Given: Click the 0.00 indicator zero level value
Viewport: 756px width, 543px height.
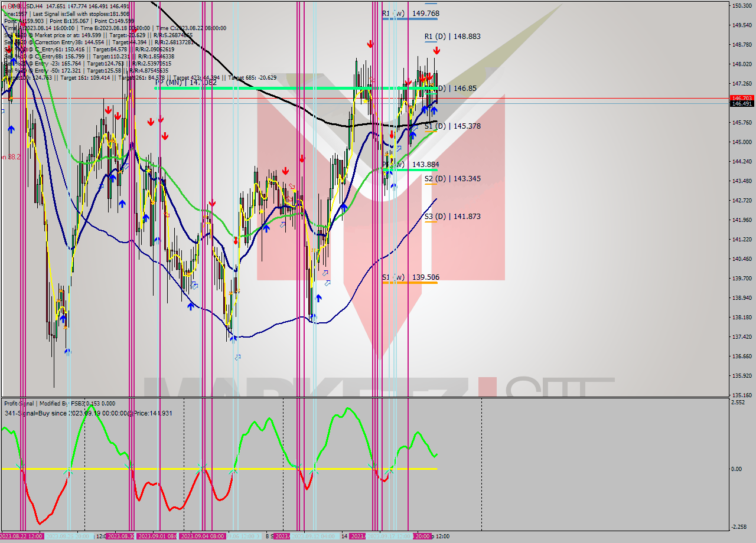Looking at the screenshot, I should 737,469.
